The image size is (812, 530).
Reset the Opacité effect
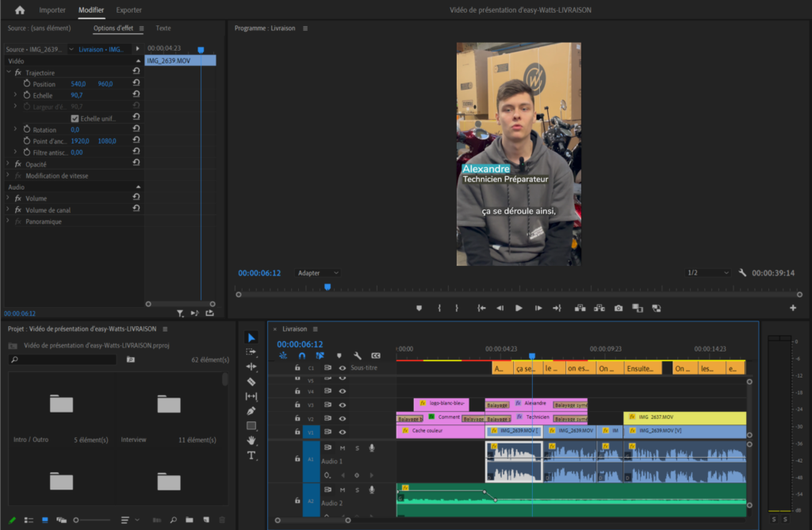coord(136,163)
